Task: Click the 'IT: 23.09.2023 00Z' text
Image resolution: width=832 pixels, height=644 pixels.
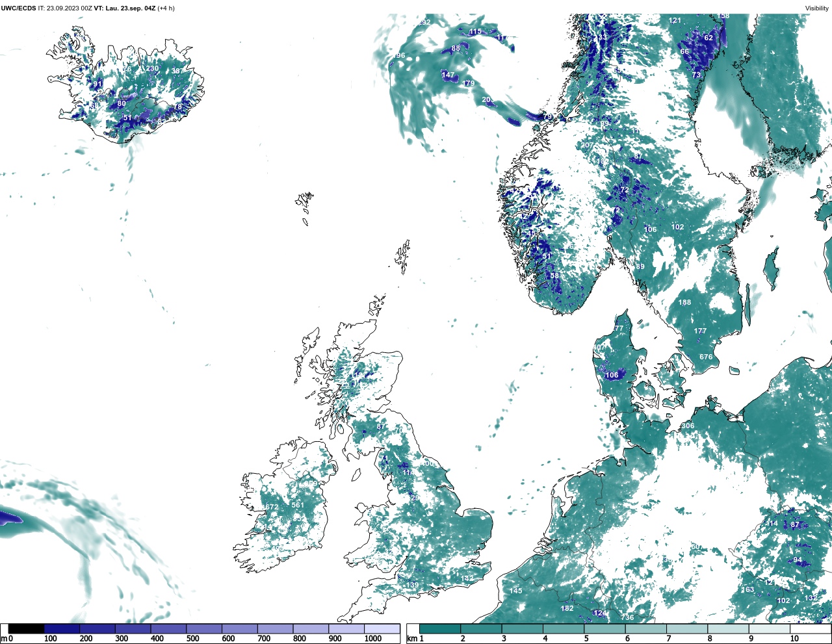Action: (64, 8)
